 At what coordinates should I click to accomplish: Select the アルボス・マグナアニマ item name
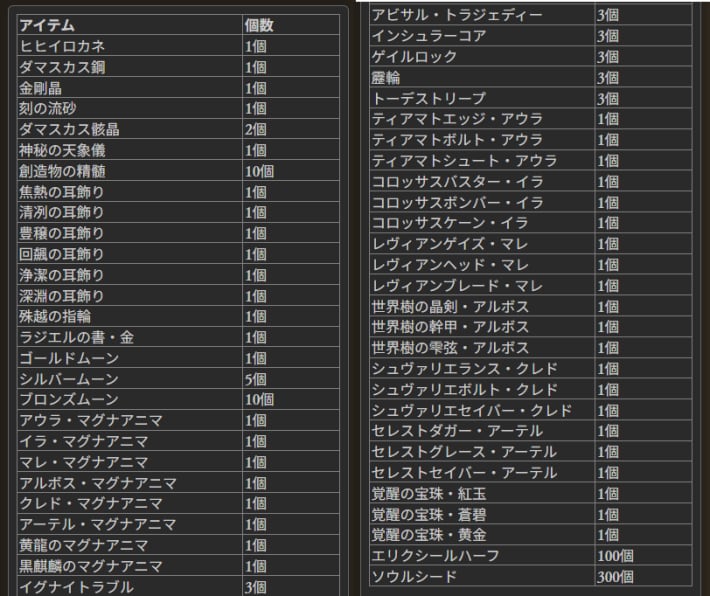[x=98, y=483]
